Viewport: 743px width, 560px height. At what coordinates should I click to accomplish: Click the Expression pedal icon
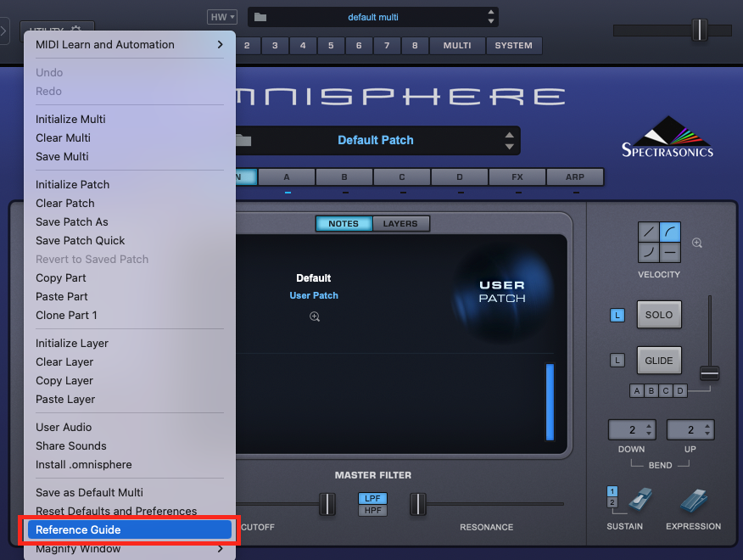pos(694,501)
